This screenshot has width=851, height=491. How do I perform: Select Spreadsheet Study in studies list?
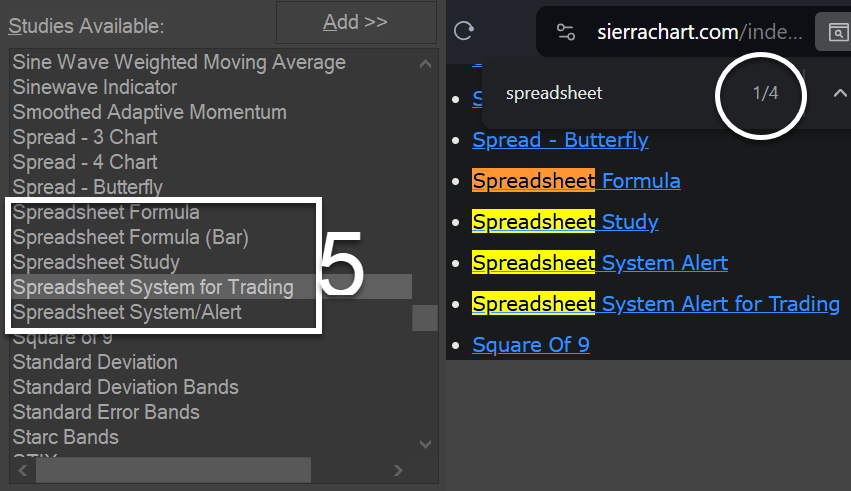(x=96, y=262)
